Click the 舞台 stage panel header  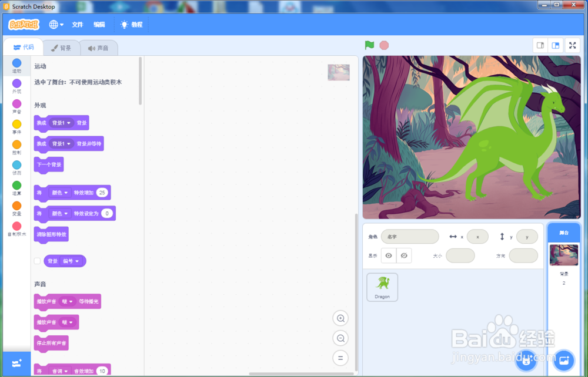pos(564,233)
